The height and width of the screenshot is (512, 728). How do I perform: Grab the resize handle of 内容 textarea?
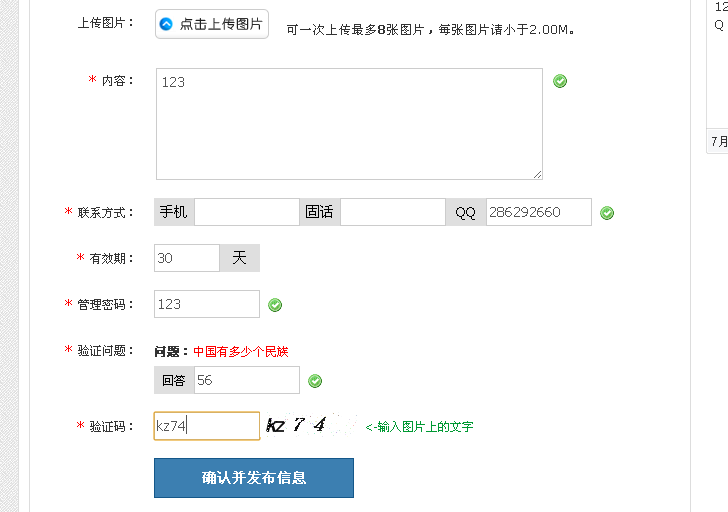click(537, 175)
